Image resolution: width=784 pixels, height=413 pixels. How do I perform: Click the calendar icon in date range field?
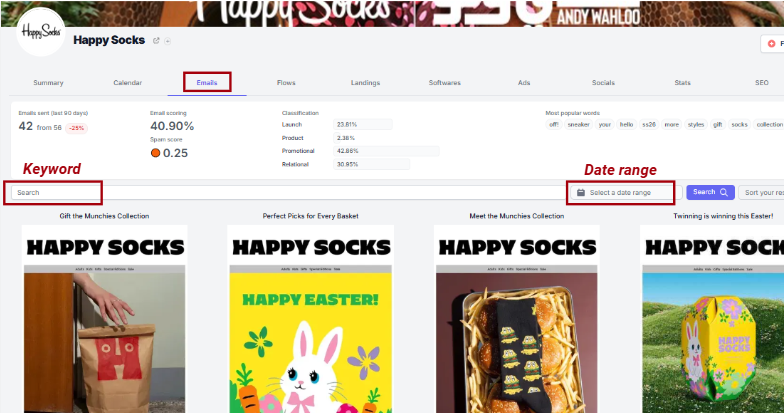(x=580, y=192)
